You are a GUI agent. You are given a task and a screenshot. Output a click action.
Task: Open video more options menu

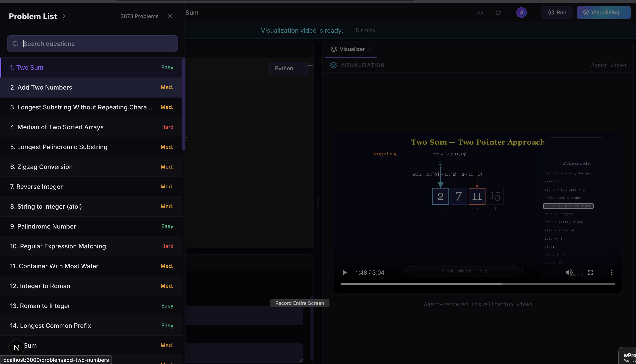tap(611, 272)
